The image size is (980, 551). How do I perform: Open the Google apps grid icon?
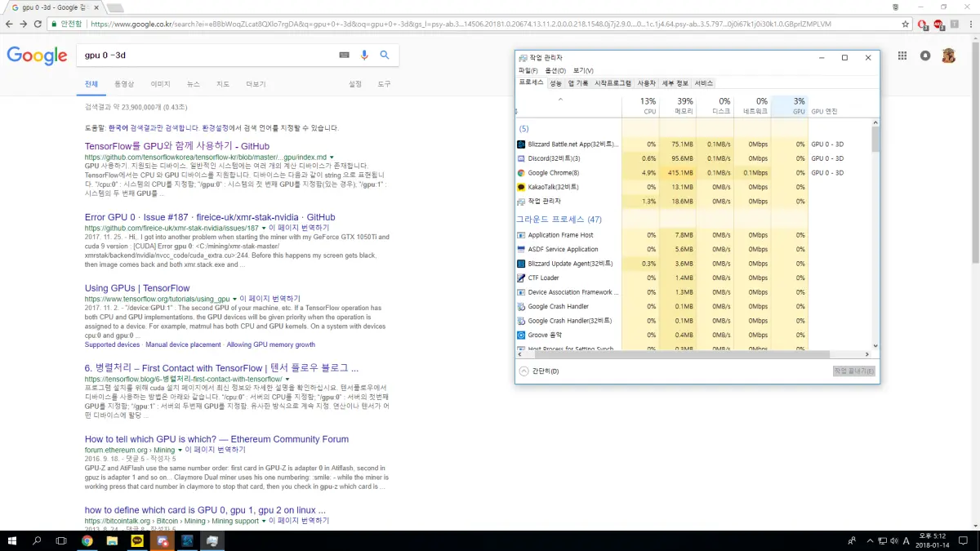pos(902,56)
